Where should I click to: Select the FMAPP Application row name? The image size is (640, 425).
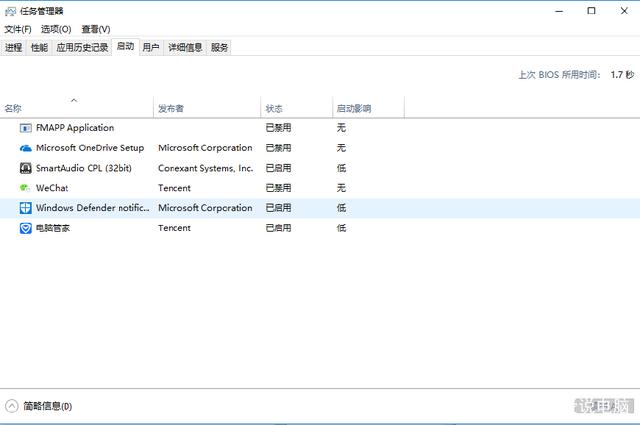click(x=75, y=128)
